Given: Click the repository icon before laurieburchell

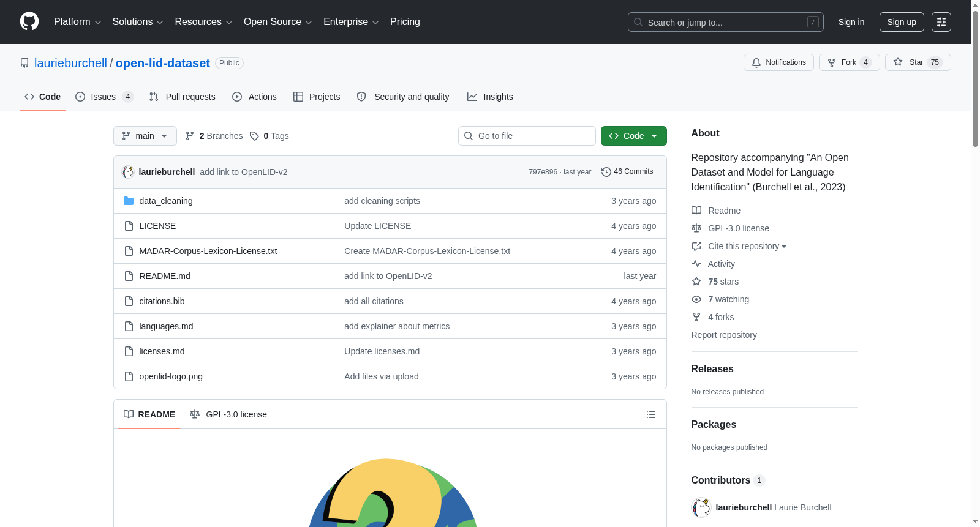Looking at the screenshot, I should pos(24,63).
